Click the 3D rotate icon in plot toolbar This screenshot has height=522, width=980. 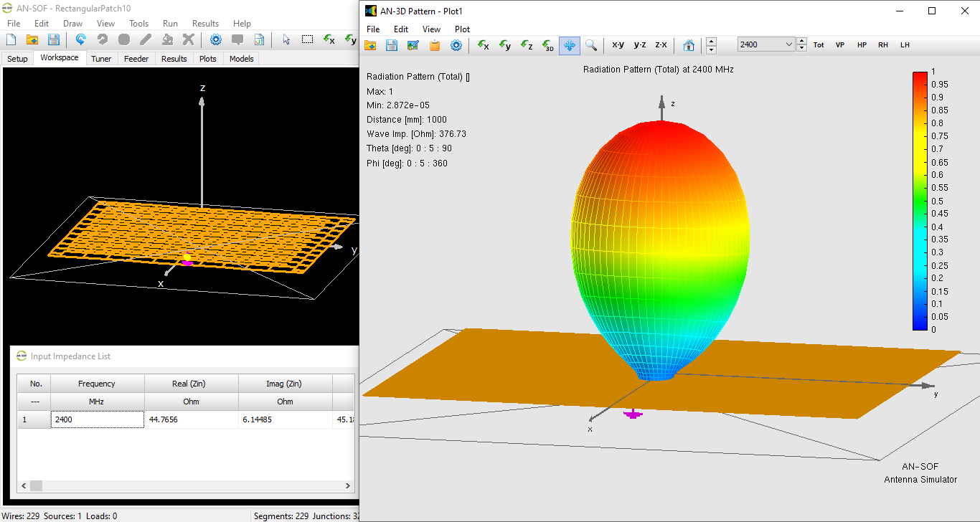point(548,45)
